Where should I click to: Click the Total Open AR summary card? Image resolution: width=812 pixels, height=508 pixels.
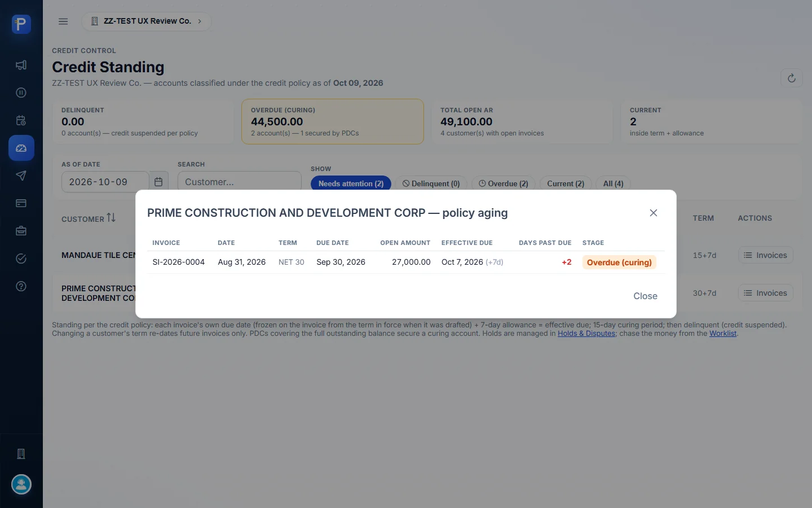pyautogui.click(x=522, y=121)
